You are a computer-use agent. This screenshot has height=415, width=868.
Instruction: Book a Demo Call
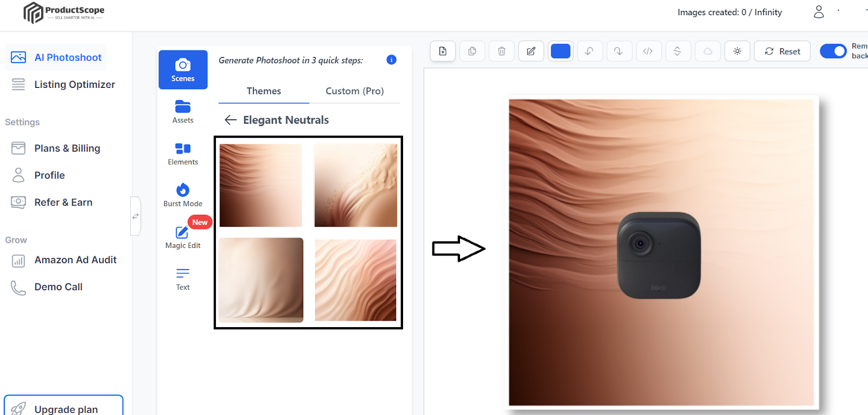[x=47, y=287]
